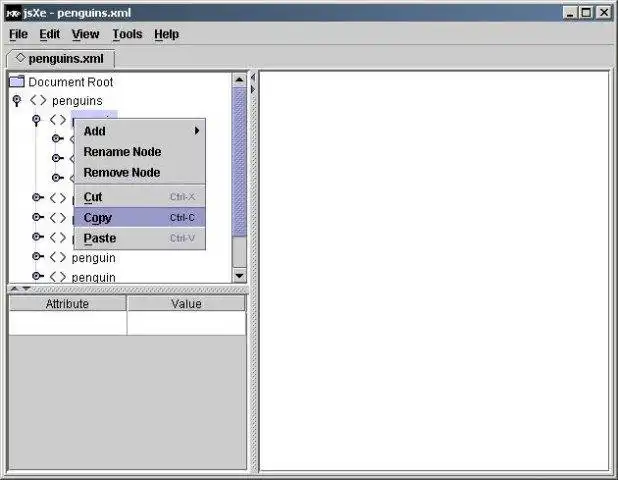The image size is (618, 480).
Task: Open the File menu
Action: click(18, 34)
